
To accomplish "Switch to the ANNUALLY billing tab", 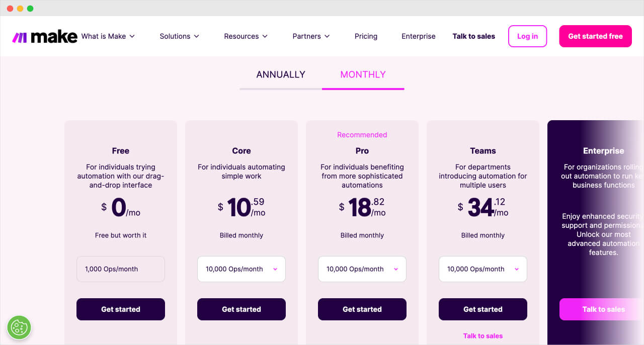I will coord(280,74).
